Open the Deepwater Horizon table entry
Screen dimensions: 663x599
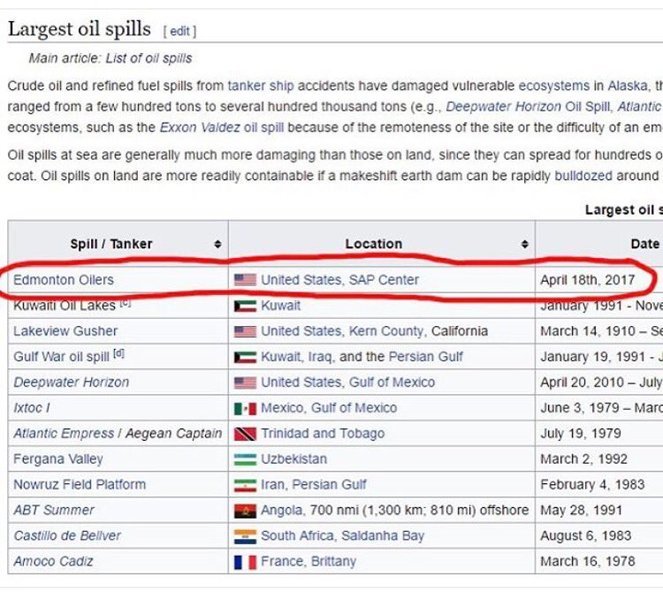coord(71,382)
